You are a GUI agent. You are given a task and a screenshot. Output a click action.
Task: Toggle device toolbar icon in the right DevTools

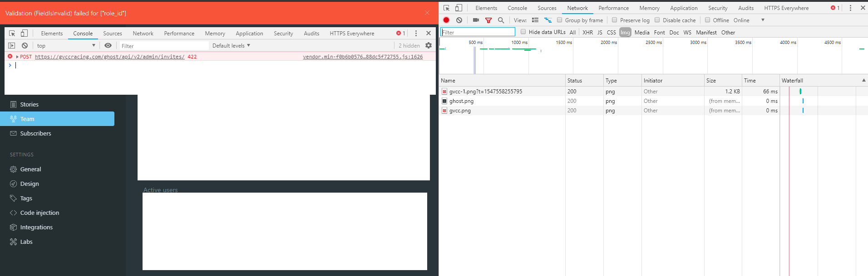[459, 8]
